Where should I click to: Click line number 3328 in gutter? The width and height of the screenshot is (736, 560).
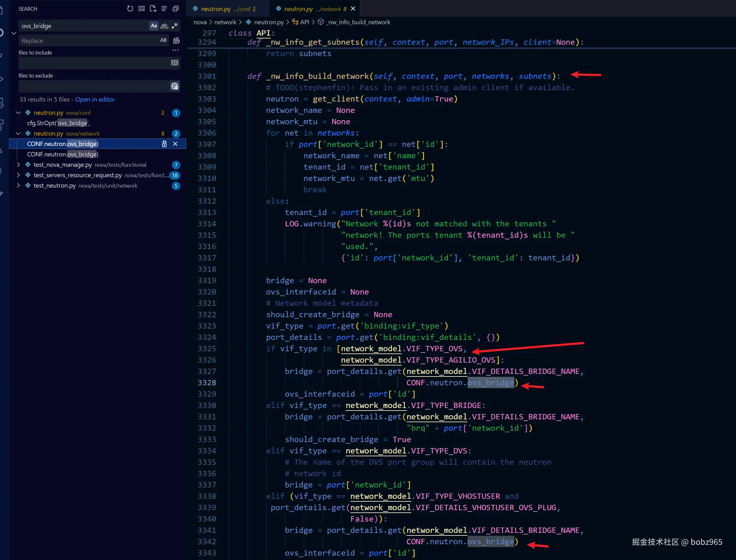207,383
